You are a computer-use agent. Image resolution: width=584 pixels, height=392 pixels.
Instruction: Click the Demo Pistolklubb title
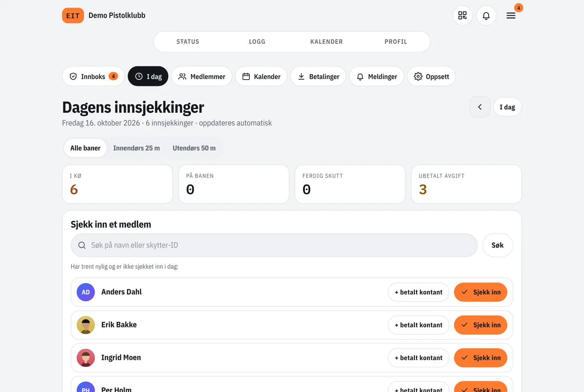[117, 15]
